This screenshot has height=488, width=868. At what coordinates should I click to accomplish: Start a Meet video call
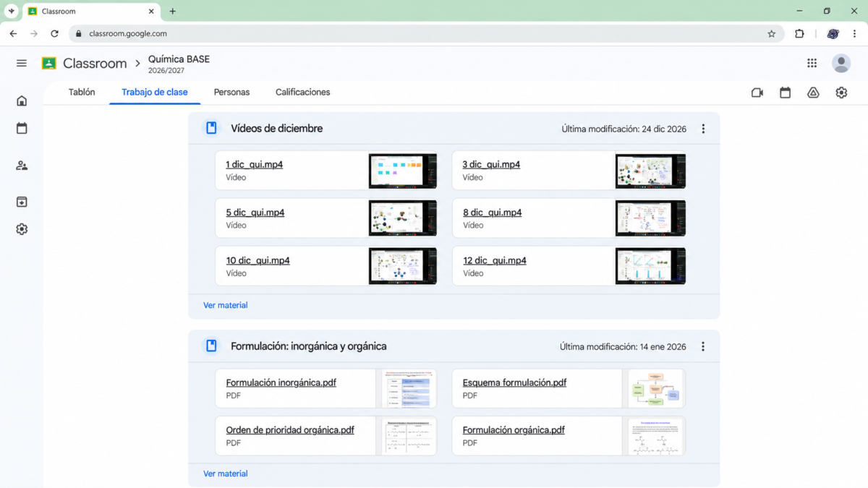[x=757, y=93]
